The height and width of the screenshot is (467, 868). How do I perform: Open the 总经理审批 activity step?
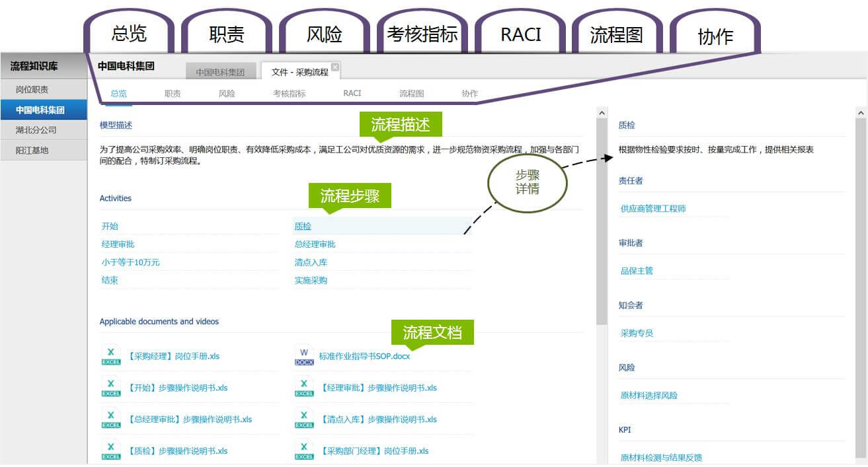[x=315, y=244]
